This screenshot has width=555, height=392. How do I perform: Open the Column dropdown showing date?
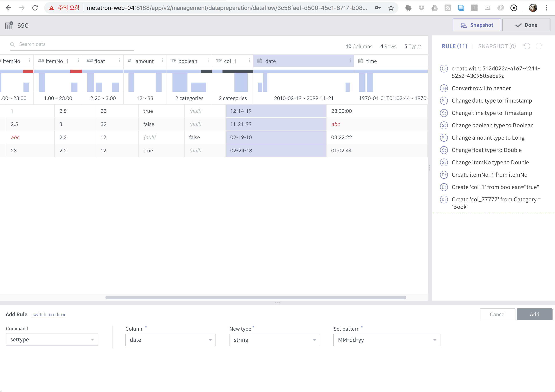click(170, 340)
